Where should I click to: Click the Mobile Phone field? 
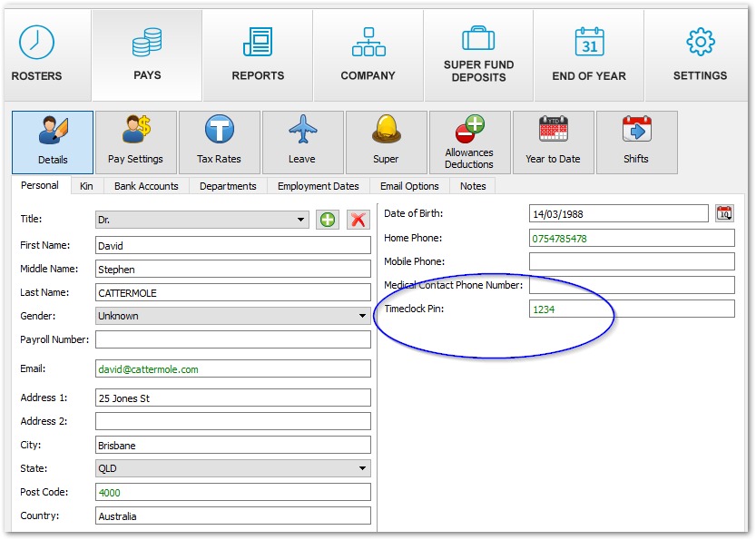[x=632, y=261]
